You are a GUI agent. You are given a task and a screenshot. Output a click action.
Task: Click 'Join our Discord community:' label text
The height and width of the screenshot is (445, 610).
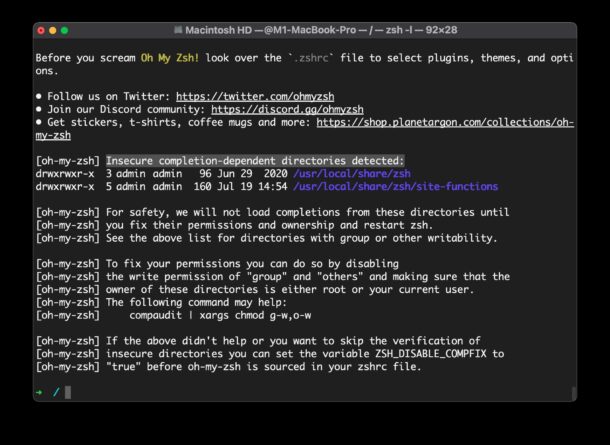(126, 109)
